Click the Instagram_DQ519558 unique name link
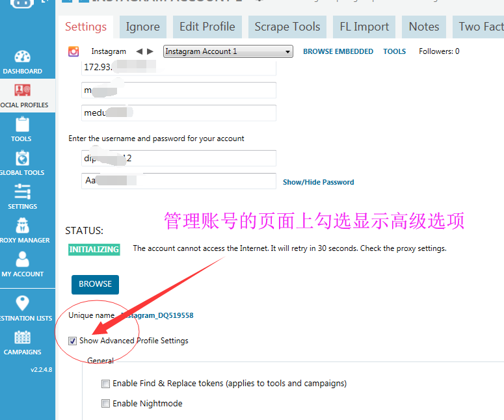Screen dimensions: 504x420 [157, 315]
